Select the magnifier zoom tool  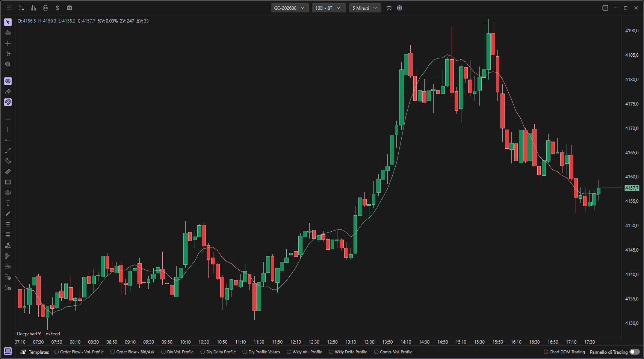tap(8, 64)
